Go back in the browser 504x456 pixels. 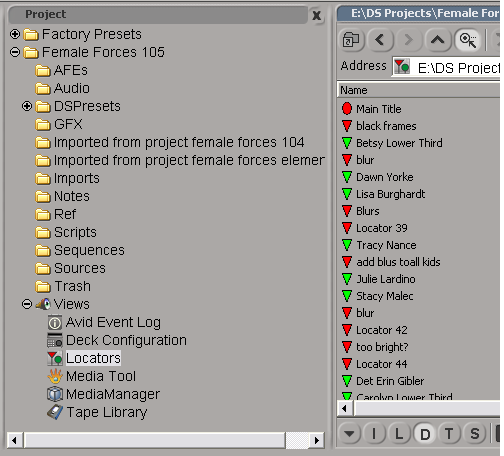point(380,40)
